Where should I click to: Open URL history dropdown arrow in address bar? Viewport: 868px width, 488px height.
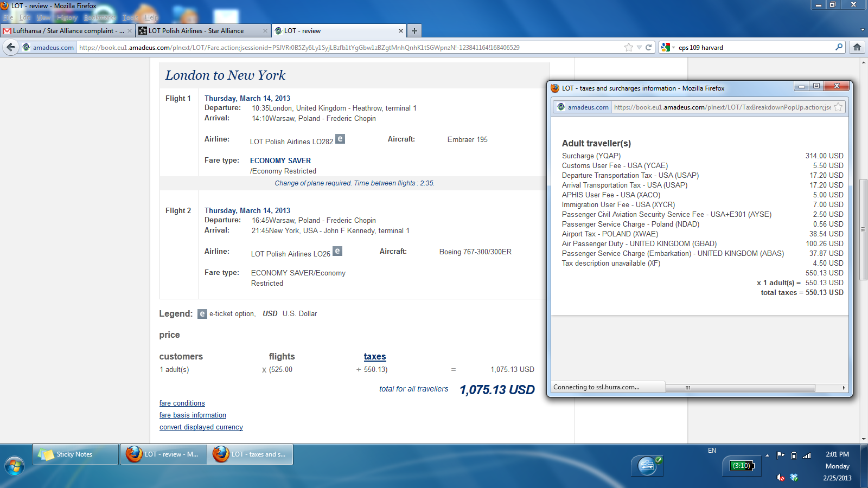pos(639,47)
